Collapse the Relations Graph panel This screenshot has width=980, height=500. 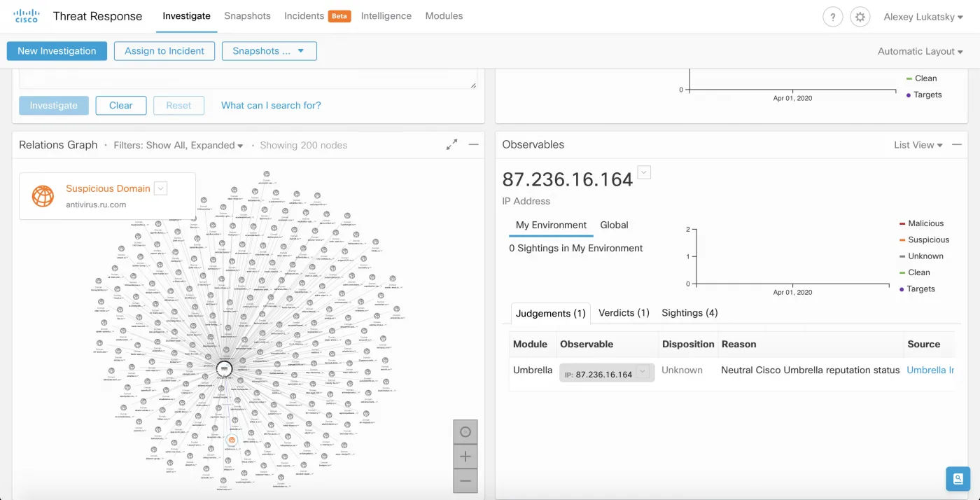[474, 144]
